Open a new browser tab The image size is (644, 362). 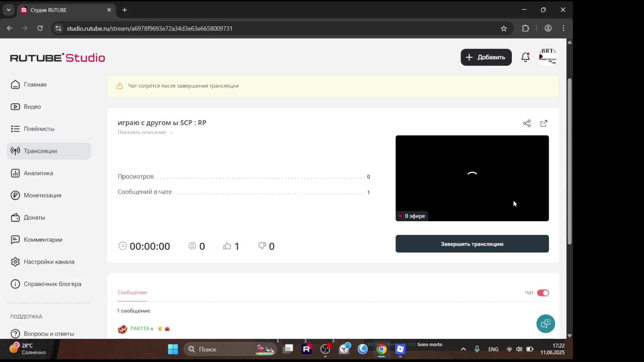pyautogui.click(x=125, y=10)
